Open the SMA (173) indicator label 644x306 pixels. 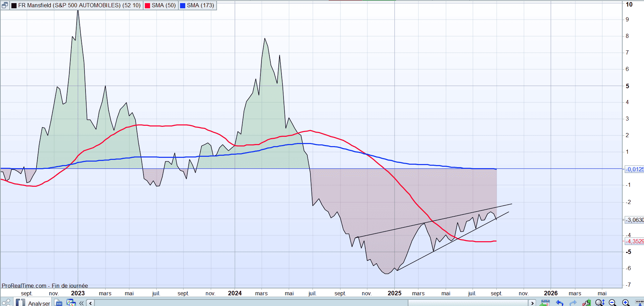coord(200,6)
